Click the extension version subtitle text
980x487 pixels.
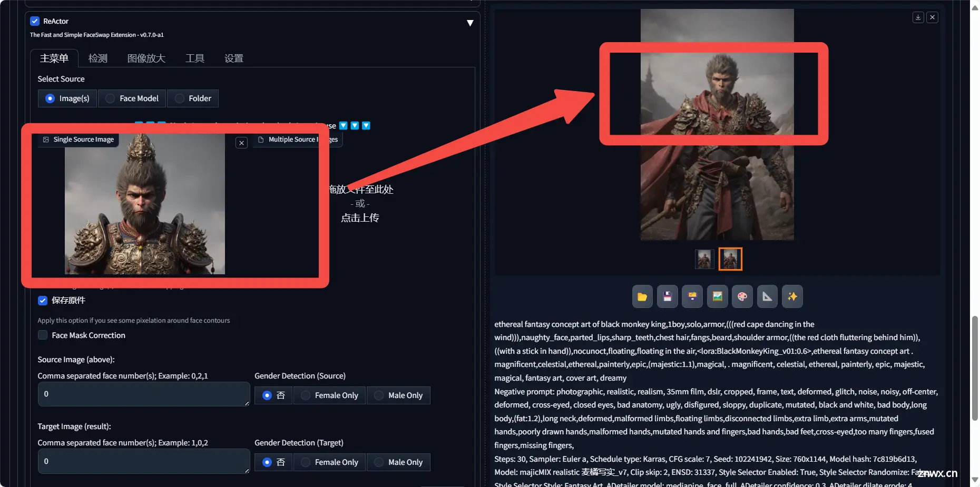(97, 35)
